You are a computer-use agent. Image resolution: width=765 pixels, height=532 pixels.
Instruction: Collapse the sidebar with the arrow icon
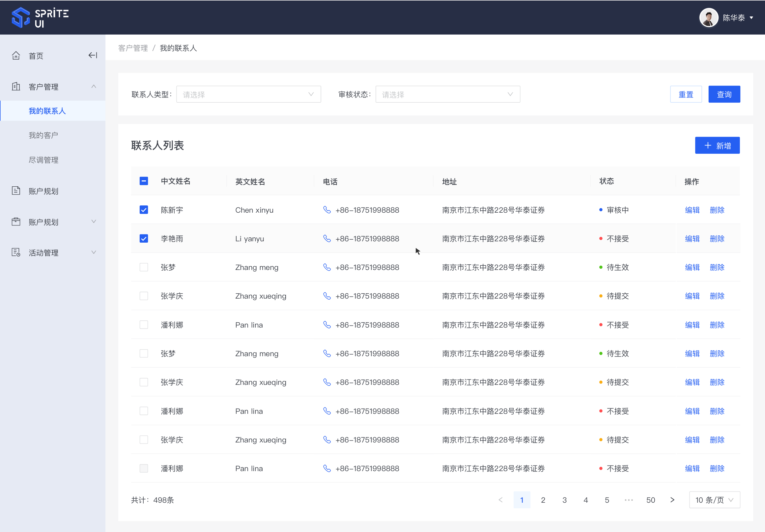pos(93,55)
